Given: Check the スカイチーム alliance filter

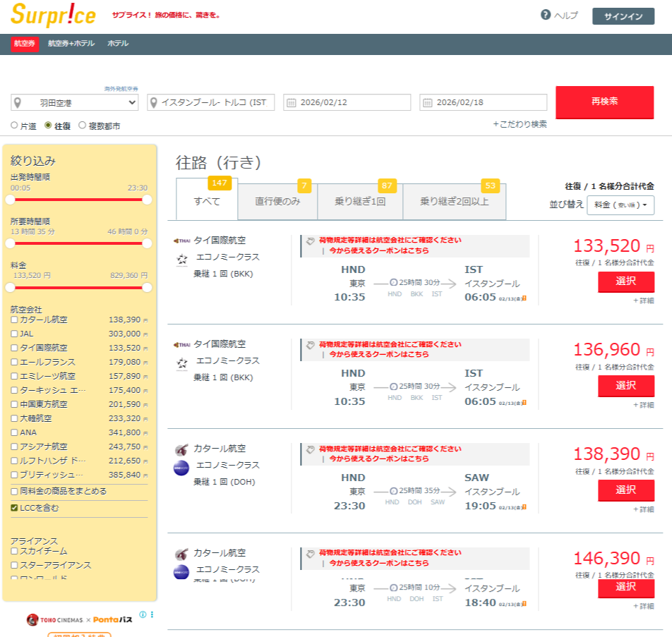Looking at the screenshot, I should (14, 552).
